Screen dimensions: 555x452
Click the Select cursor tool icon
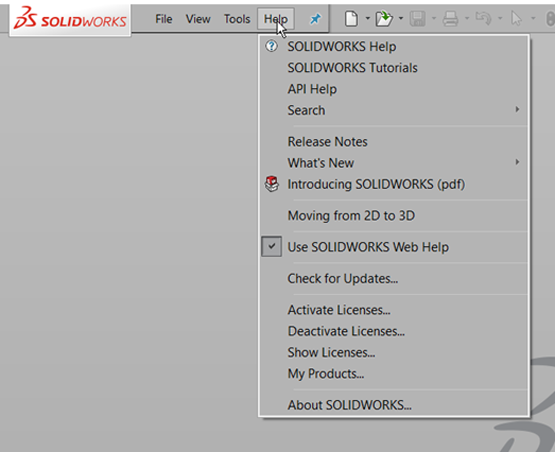[516, 18]
